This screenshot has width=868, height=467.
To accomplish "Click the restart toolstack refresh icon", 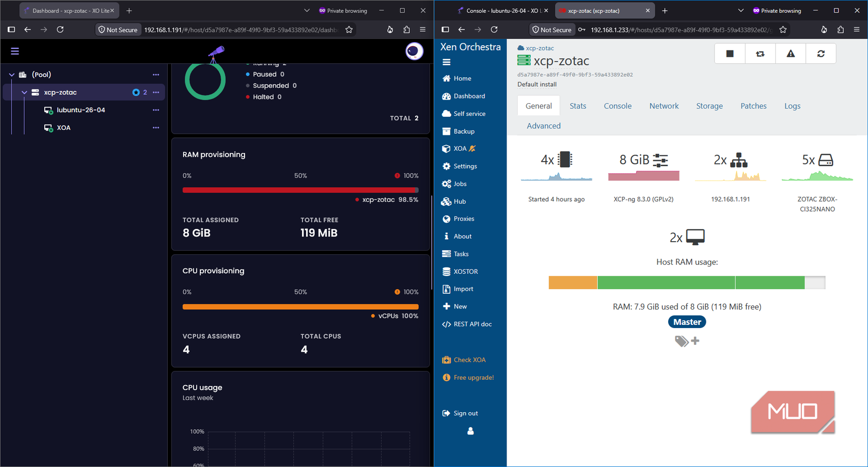I will pyautogui.click(x=821, y=54).
